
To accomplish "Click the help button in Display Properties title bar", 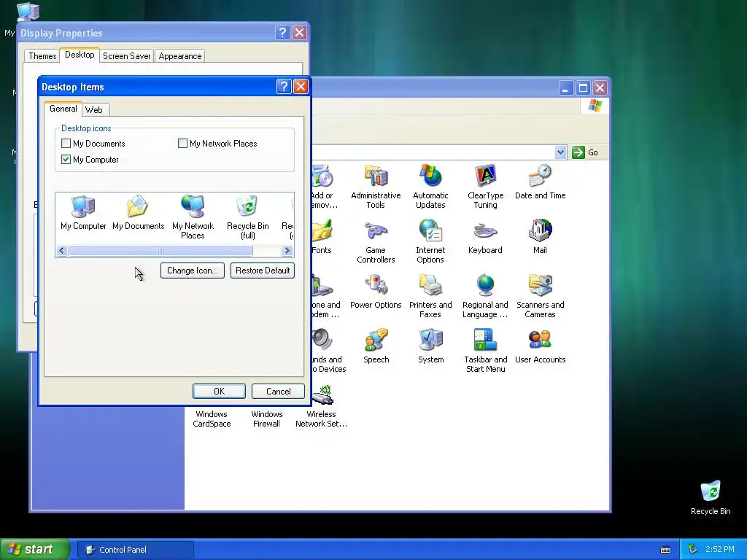I will [x=282, y=32].
